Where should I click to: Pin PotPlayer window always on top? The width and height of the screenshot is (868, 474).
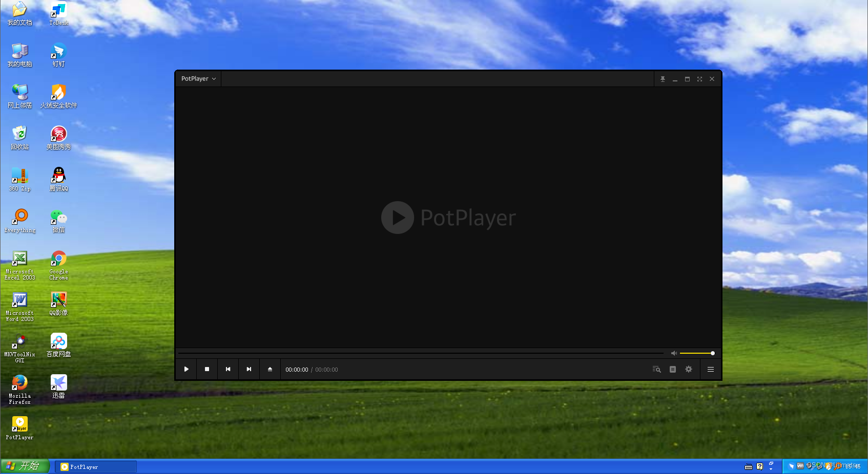click(663, 79)
